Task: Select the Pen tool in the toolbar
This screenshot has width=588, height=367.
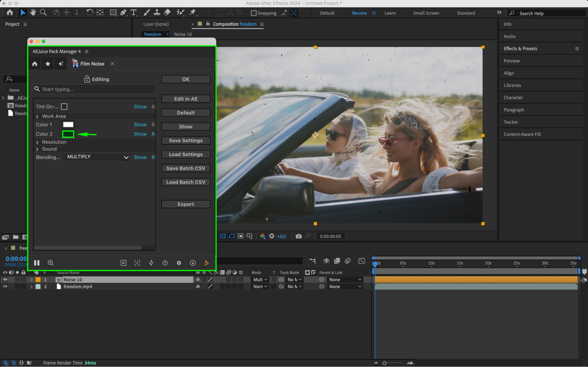Action: click(123, 12)
